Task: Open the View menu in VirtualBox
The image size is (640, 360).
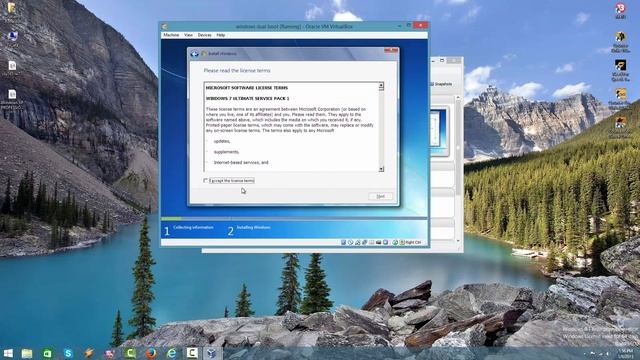Action: tap(188, 35)
